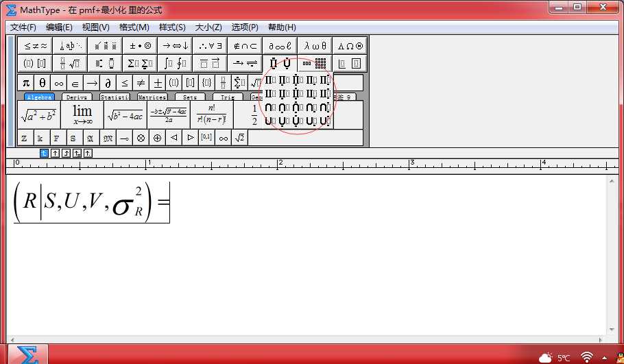Open the 帮助(H) menu
This screenshot has width=624, height=364.
point(282,27)
